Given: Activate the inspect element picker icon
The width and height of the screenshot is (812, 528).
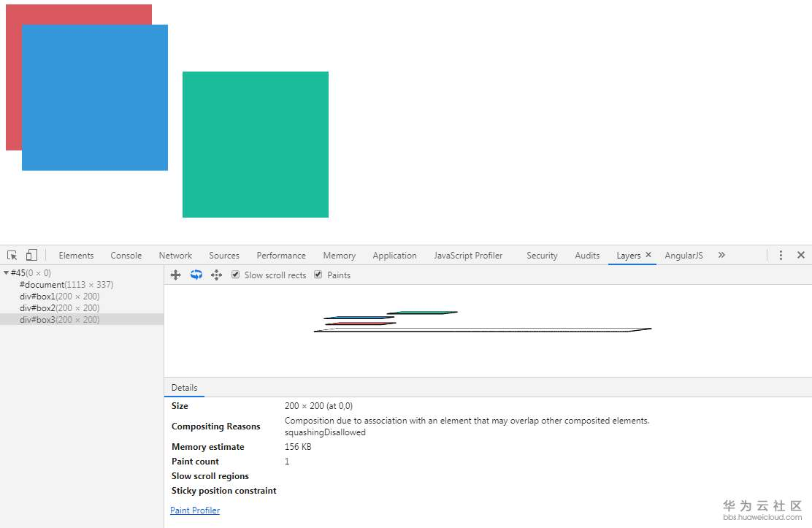Looking at the screenshot, I should (12, 255).
